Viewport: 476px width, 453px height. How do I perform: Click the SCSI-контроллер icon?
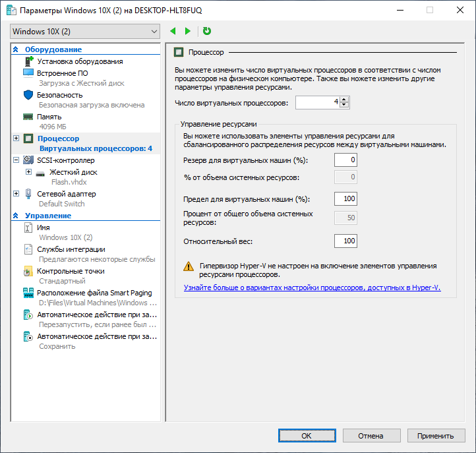[28, 160]
